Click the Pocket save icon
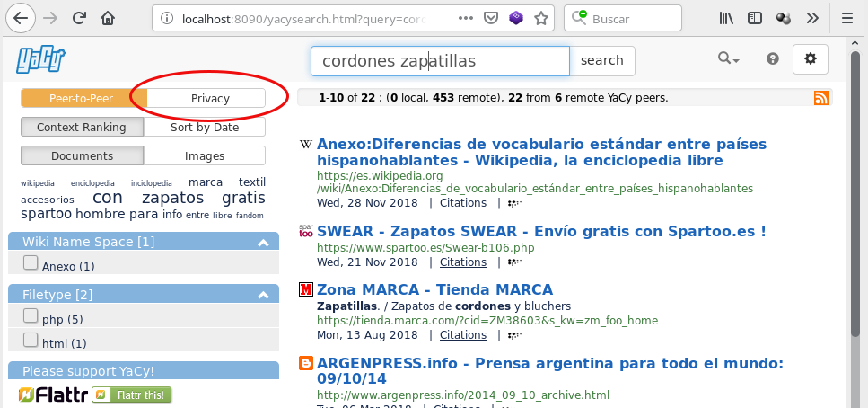Screen dimensions: 868x408 pos(490,18)
